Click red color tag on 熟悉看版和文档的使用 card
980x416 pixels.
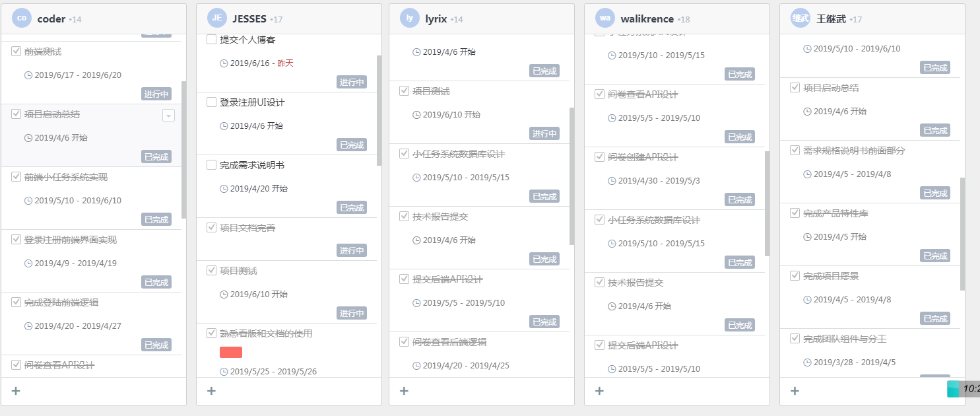coord(231,353)
